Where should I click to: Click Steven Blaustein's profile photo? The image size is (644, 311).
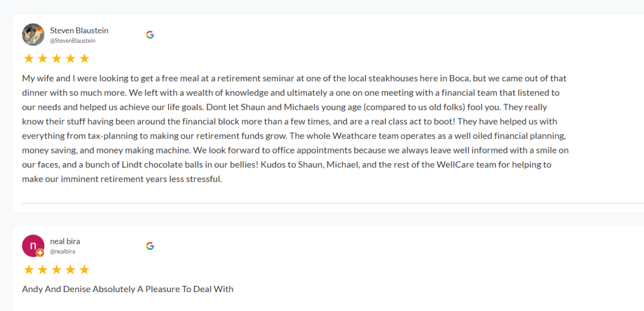(x=33, y=35)
